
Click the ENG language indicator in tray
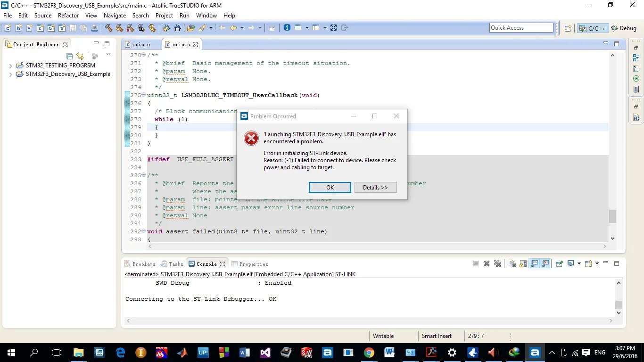(600, 353)
